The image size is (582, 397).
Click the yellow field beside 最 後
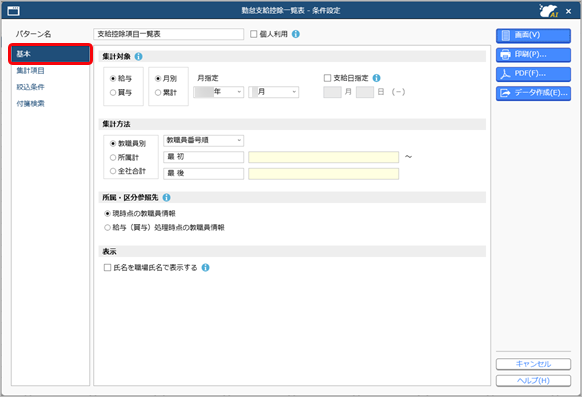click(x=324, y=174)
